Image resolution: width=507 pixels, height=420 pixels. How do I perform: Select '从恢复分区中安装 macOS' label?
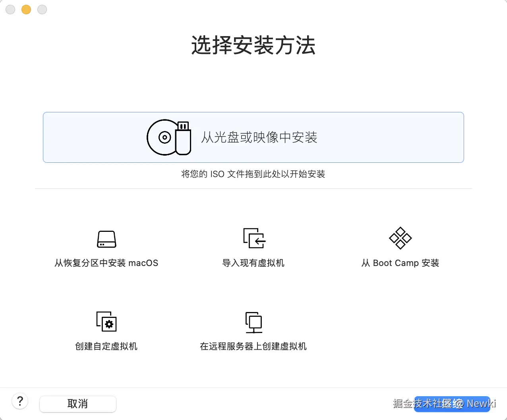pyautogui.click(x=106, y=263)
